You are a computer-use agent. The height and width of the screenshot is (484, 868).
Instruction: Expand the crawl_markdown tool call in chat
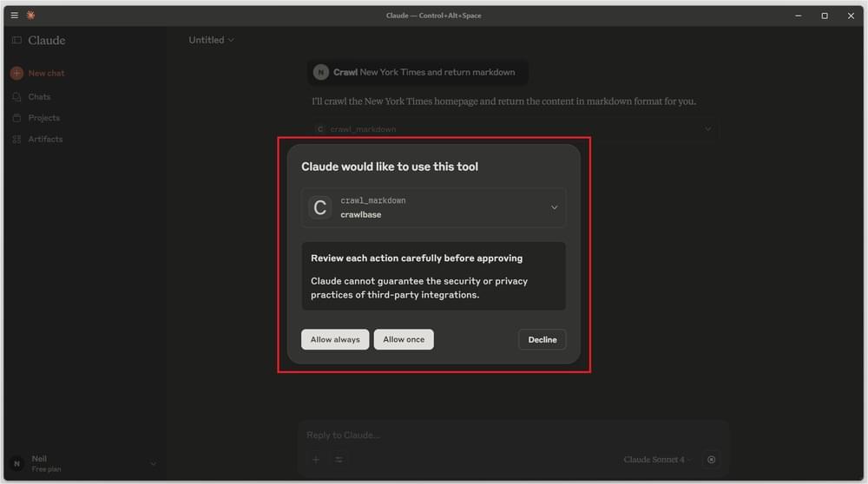click(x=707, y=129)
